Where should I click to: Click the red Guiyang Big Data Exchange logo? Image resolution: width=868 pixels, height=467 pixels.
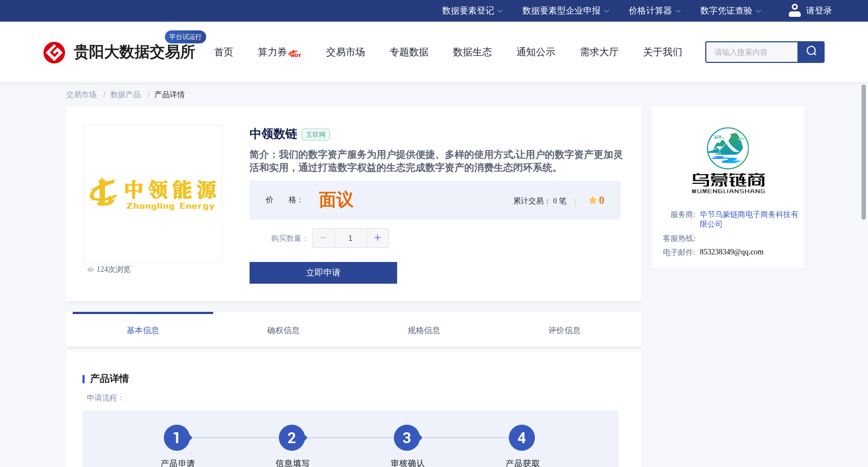(x=54, y=53)
